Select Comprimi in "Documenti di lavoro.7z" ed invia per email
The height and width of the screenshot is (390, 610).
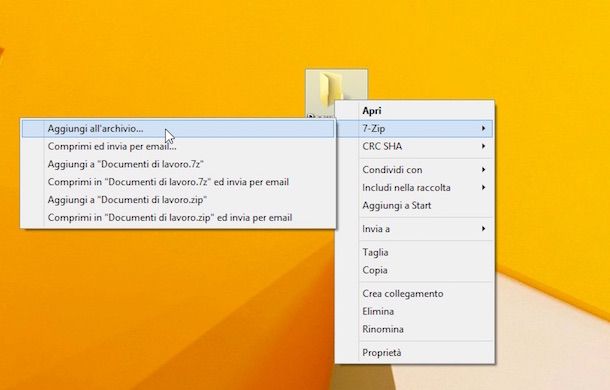(178, 182)
